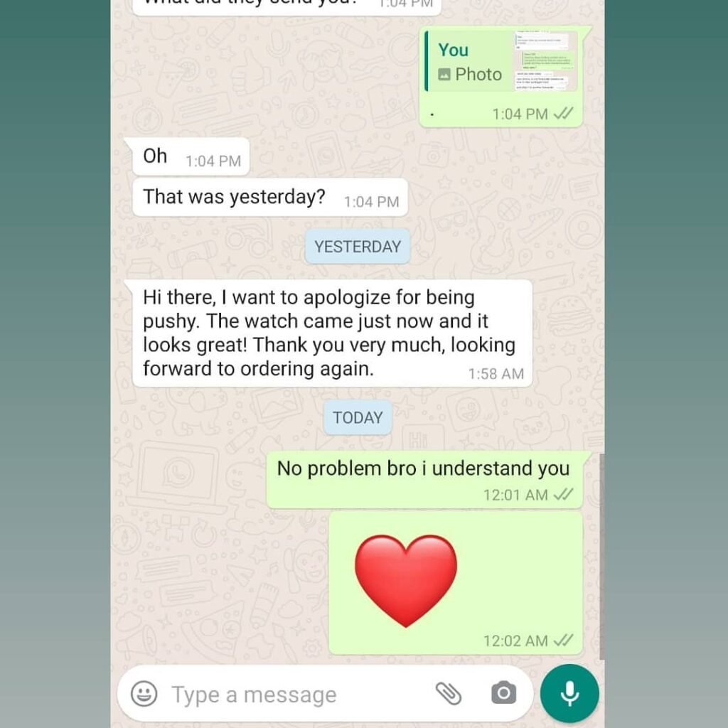
Task: Tap the paperclip attachment icon
Action: pyautogui.click(x=449, y=694)
